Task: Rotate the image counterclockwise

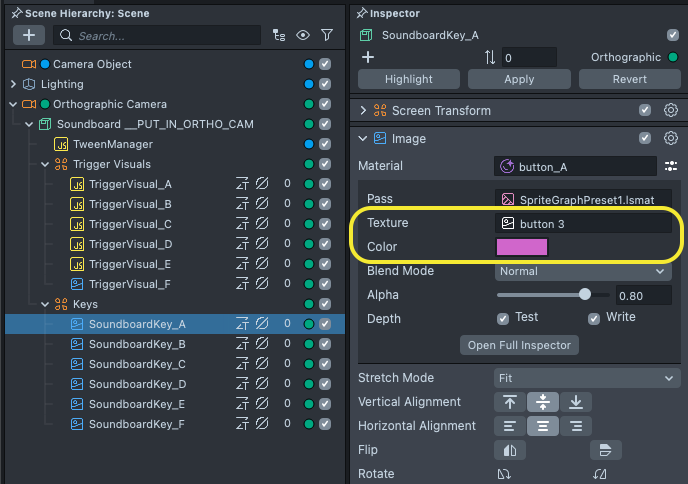Action: point(509,474)
